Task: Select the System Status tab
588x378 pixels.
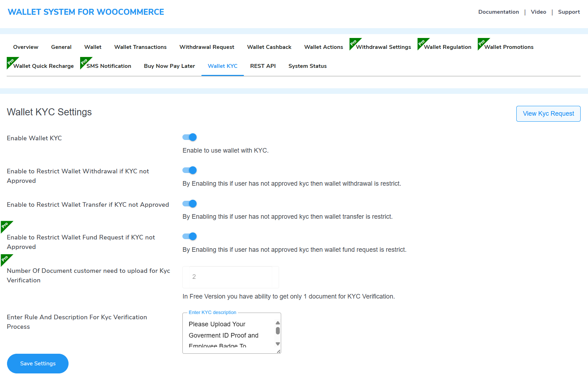Action: tap(307, 66)
